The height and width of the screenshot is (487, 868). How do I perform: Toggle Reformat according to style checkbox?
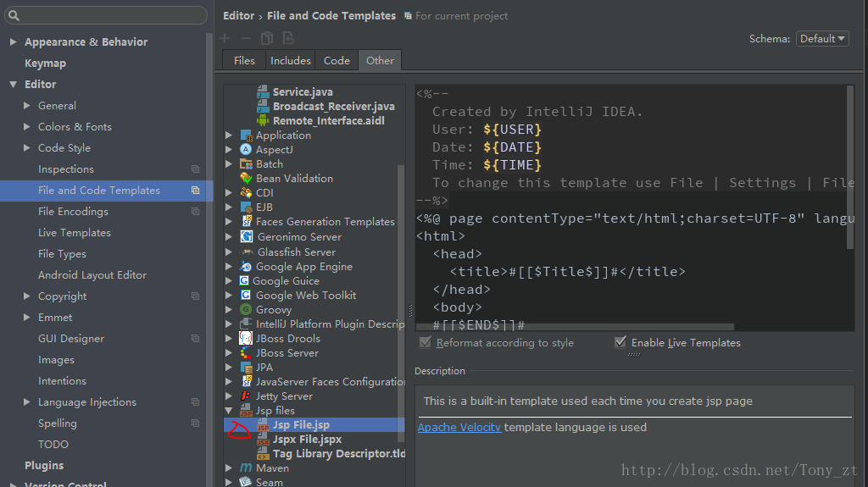point(426,342)
